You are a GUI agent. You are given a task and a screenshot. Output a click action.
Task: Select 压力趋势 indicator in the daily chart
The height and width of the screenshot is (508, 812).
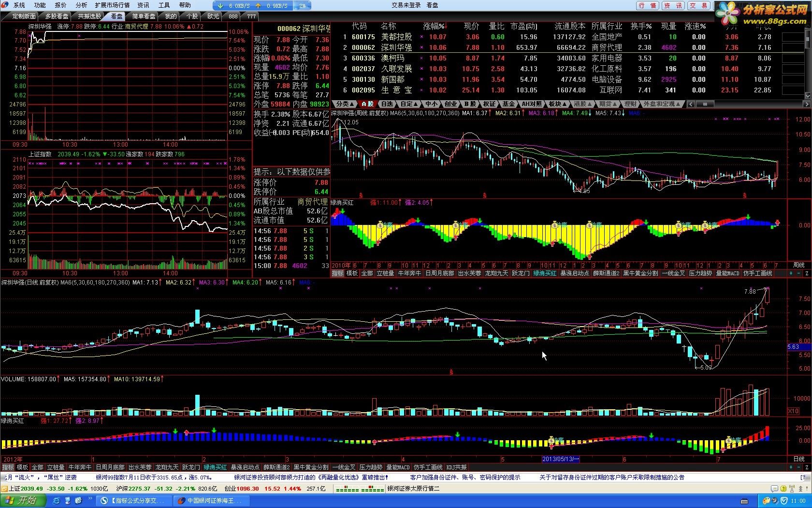[x=371, y=467]
